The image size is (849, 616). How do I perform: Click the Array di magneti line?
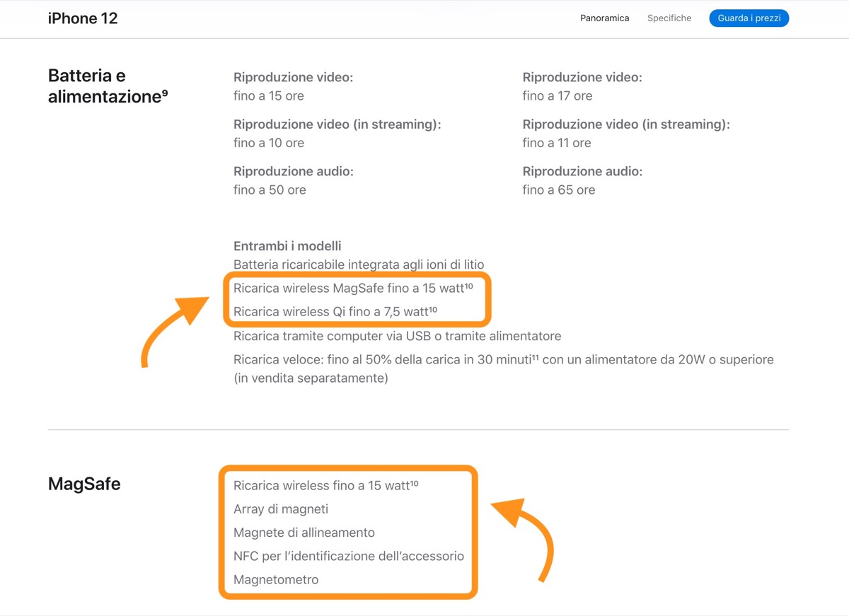click(281, 509)
